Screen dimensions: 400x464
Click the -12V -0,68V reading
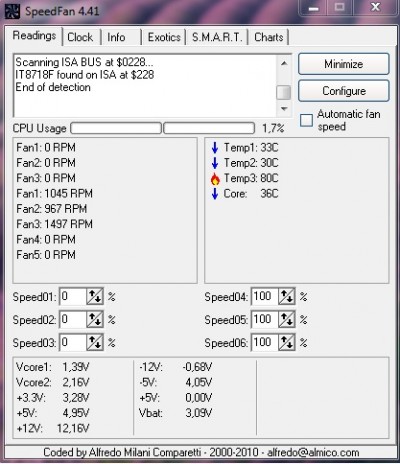[176, 367]
